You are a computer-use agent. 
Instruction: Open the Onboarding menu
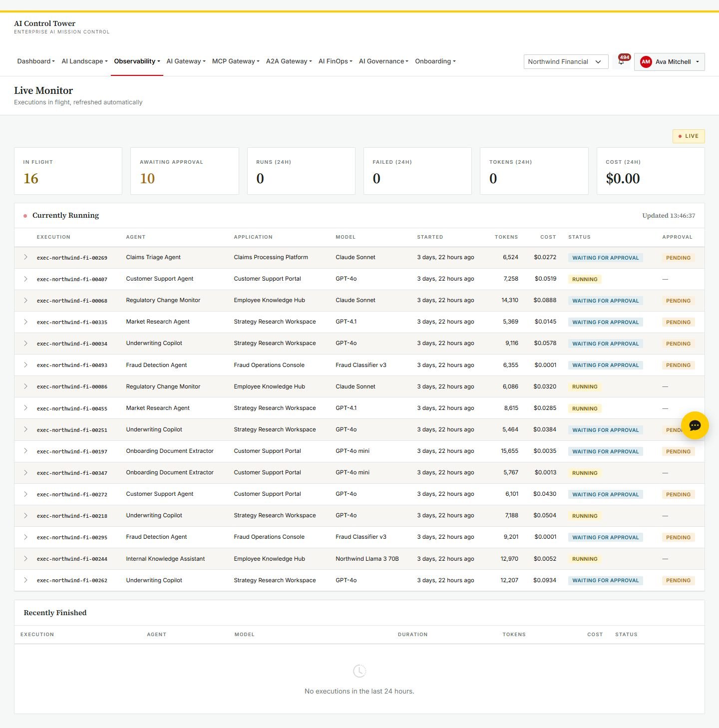coord(435,61)
